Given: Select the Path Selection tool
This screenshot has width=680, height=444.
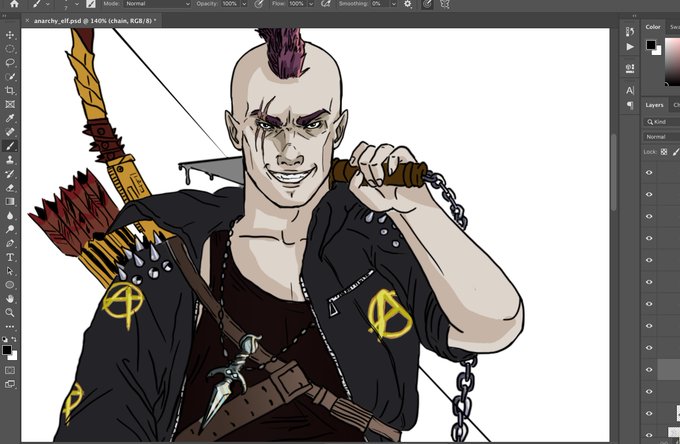Looking at the screenshot, I should pyautogui.click(x=10, y=271).
